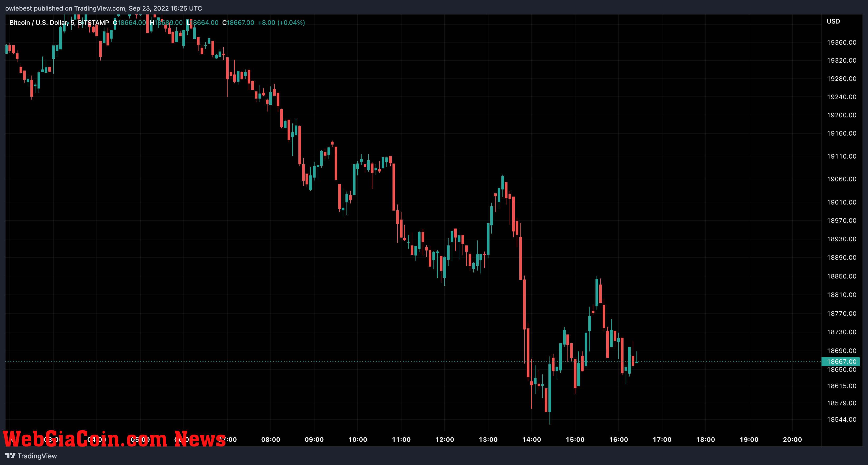Click the 19:00 time axis label
The image size is (868, 465).
point(749,440)
